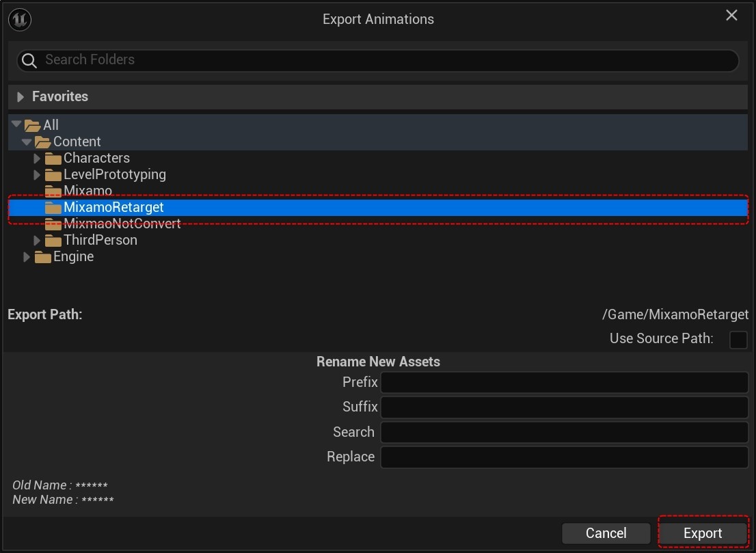756x553 pixels.
Task: Click into the Prefix text field
Action: [564, 382]
